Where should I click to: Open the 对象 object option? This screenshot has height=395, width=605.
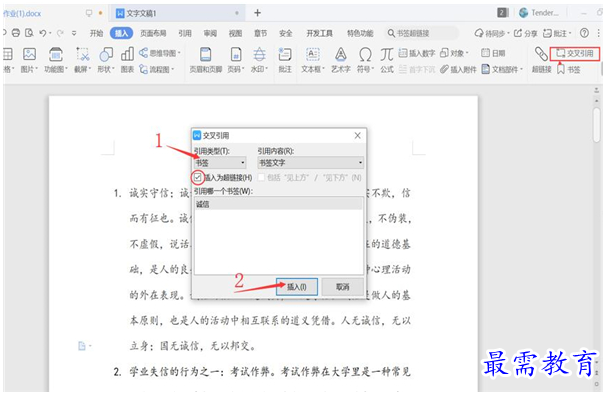[454, 53]
